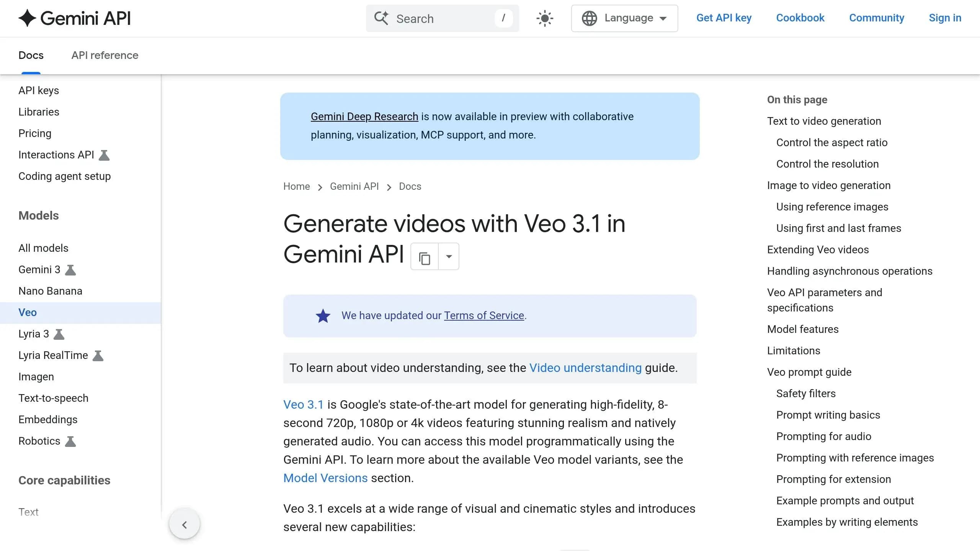This screenshot has height=551, width=980.
Task: Open the Model Versions link
Action: 325,478
